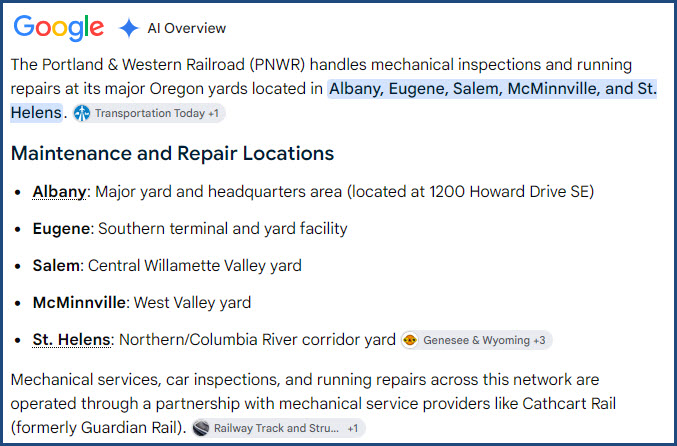Click the Transportation Today source favicon

82,113
